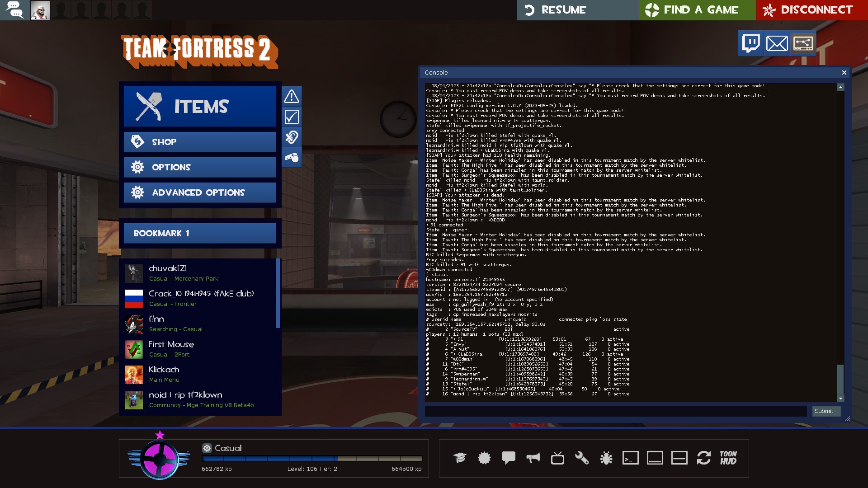The height and width of the screenshot is (488, 868).
Task: Open the megaphone coaching icon
Action: pos(533,458)
